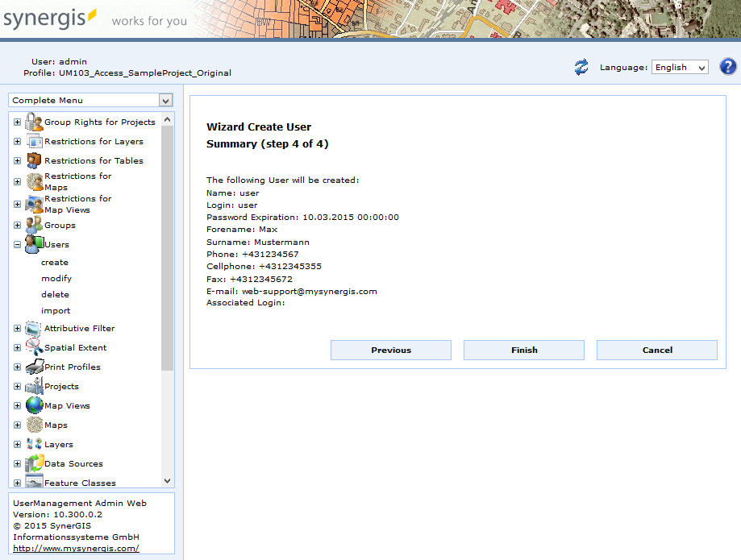Collapse the Users tree node
Viewport: 741px width, 560px height.
coord(17,243)
